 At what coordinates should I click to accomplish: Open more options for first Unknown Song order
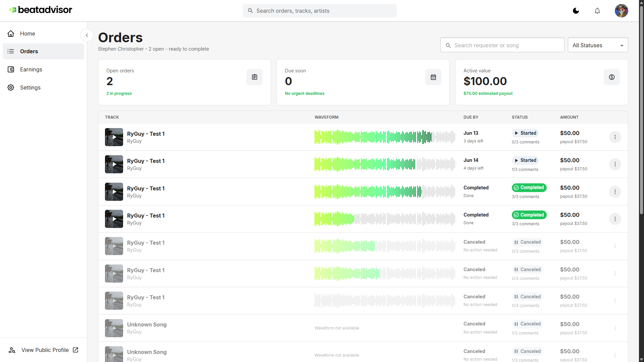615,328
